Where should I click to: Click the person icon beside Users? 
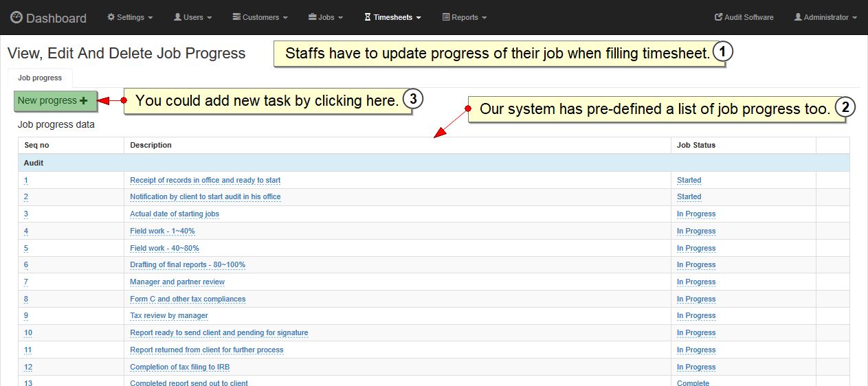click(177, 17)
